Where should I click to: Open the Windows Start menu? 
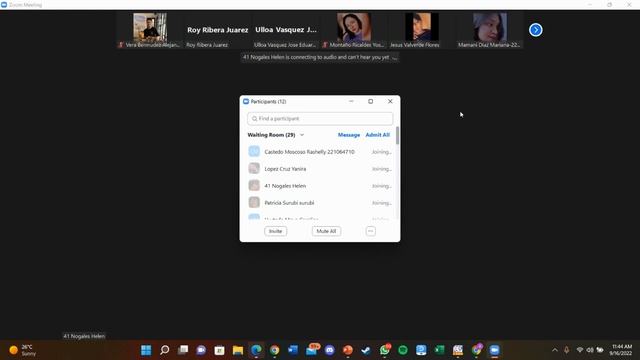tap(146, 350)
